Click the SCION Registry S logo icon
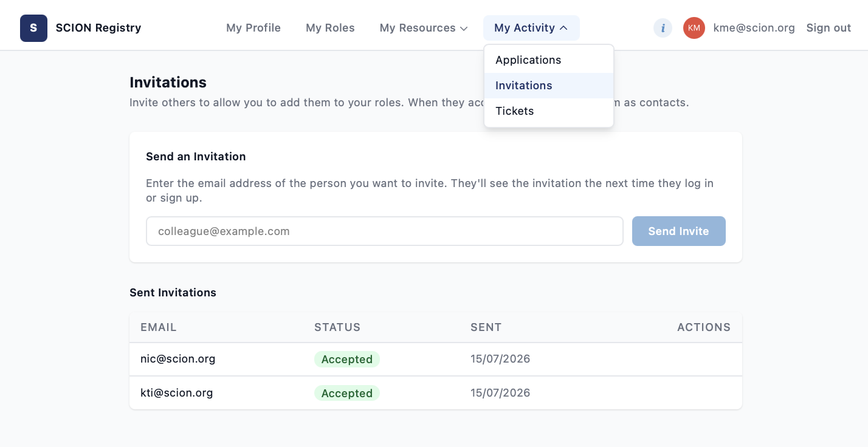Image resolution: width=868 pixels, height=447 pixels. click(x=33, y=28)
